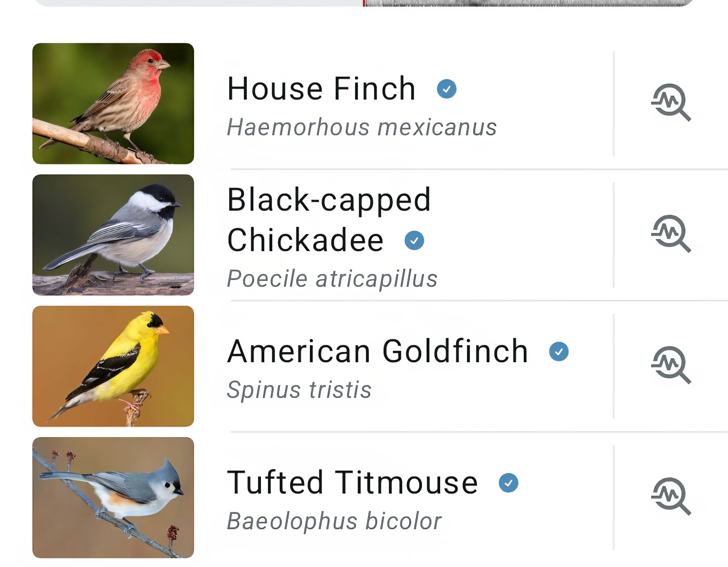The image size is (728, 567).
Task: Open sound analysis for Black-capped Chickadee
Action: [x=670, y=233]
